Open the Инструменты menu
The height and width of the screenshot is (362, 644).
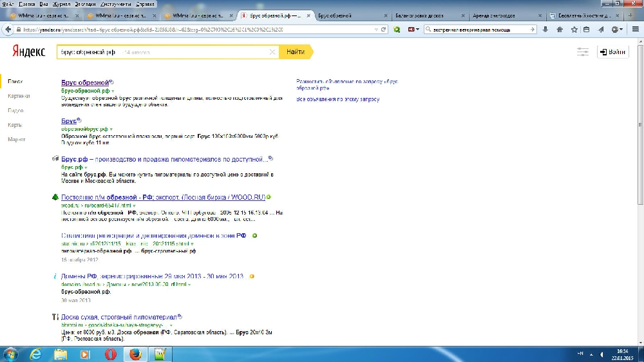[115, 4]
